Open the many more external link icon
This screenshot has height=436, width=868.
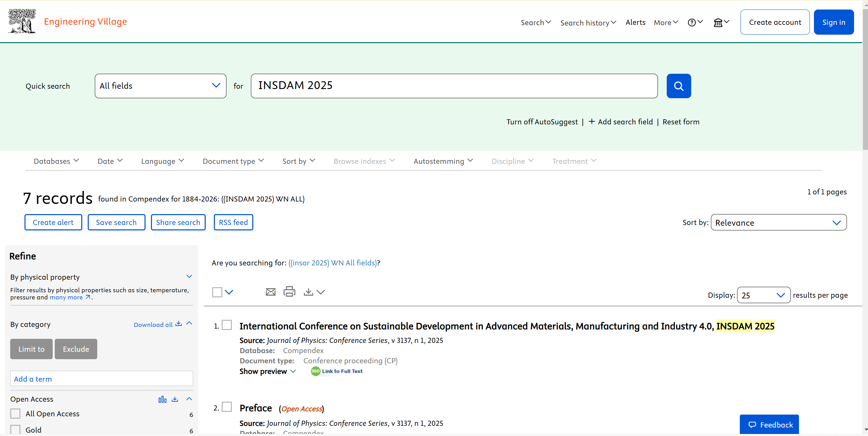coord(88,297)
